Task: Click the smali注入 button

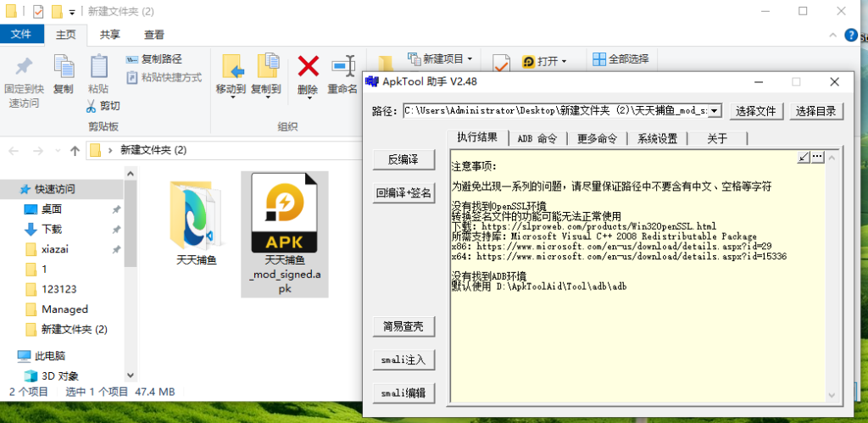Action: (x=403, y=360)
